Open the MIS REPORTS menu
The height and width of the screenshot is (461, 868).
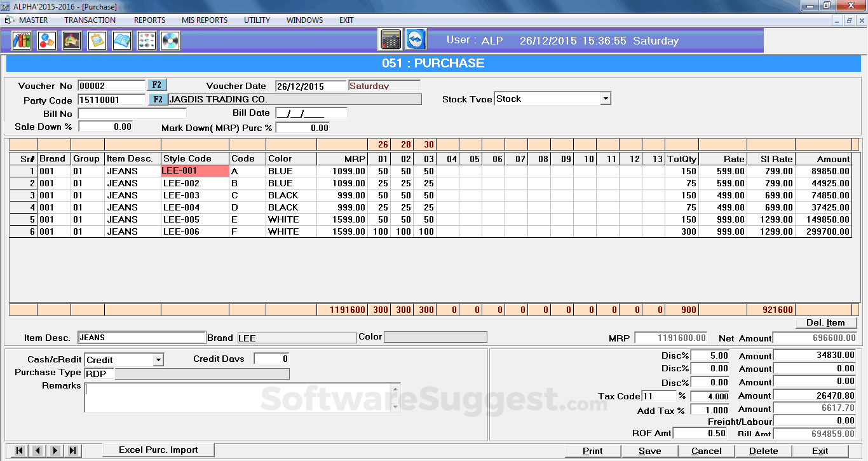click(205, 20)
